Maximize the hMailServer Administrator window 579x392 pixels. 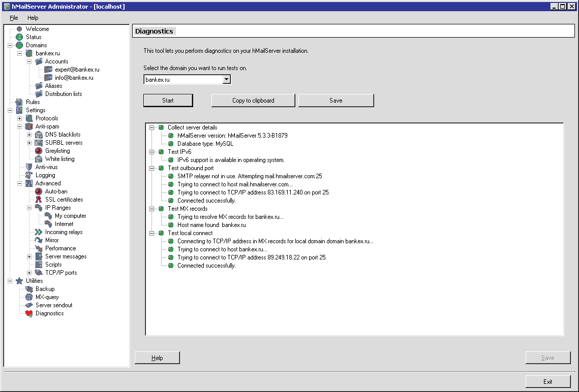coord(562,6)
